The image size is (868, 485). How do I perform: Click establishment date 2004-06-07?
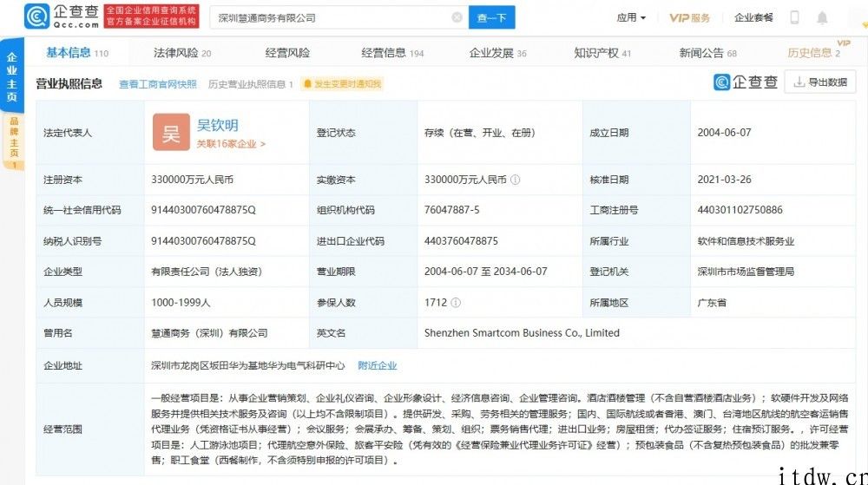(724, 133)
